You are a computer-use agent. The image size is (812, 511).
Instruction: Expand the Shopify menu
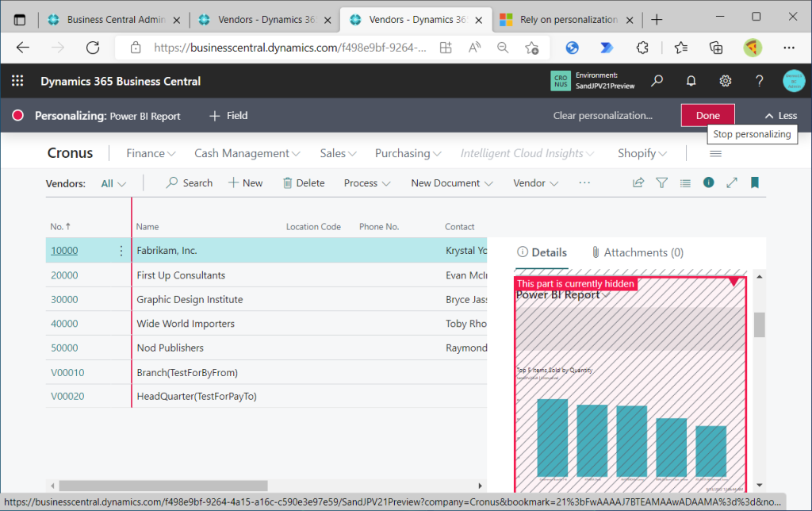[x=642, y=153]
